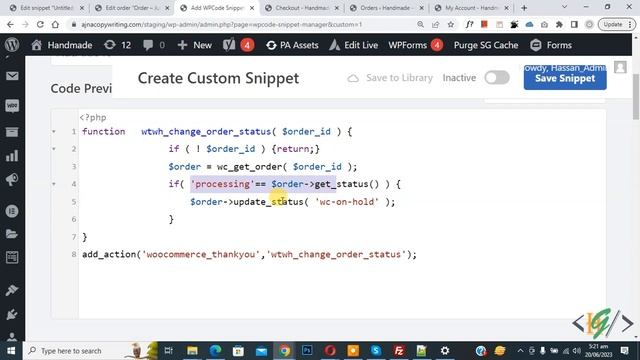Click Edit Live in the admin bar
Image resolution: width=640 pixels, height=360 pixels.
pyautogui.click(x=353, y=45)
